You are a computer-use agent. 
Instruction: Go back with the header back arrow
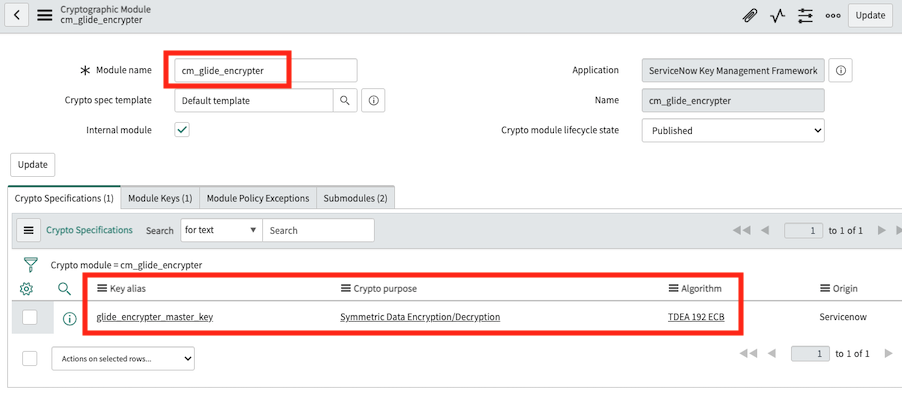point(17,15)
